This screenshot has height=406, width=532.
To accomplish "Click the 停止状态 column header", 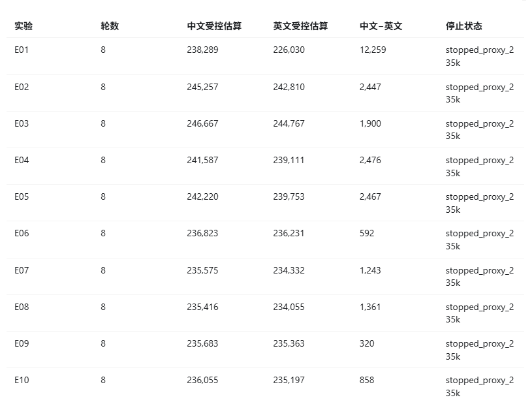I will pyautogui.click(x=464, y=26).
